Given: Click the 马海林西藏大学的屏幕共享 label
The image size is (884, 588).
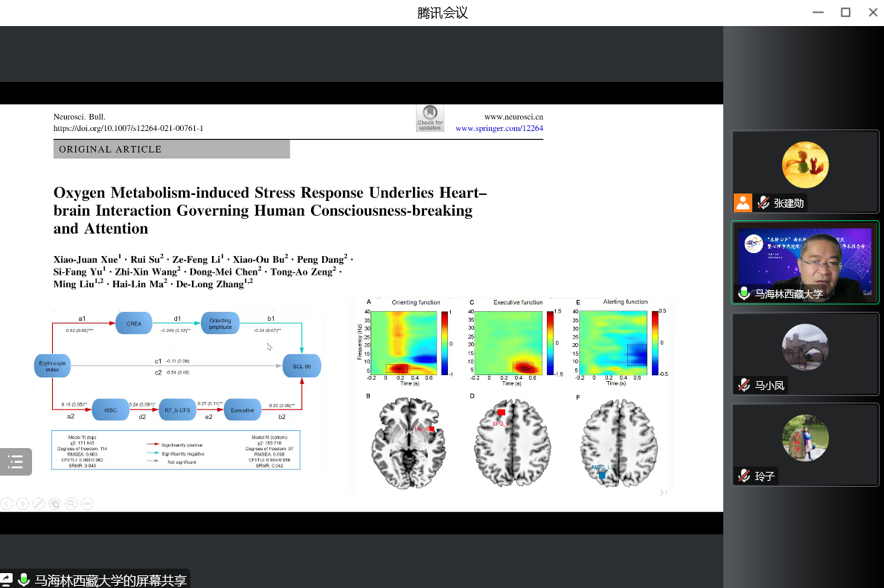Looking at the screenshot, I should point(110,580).
